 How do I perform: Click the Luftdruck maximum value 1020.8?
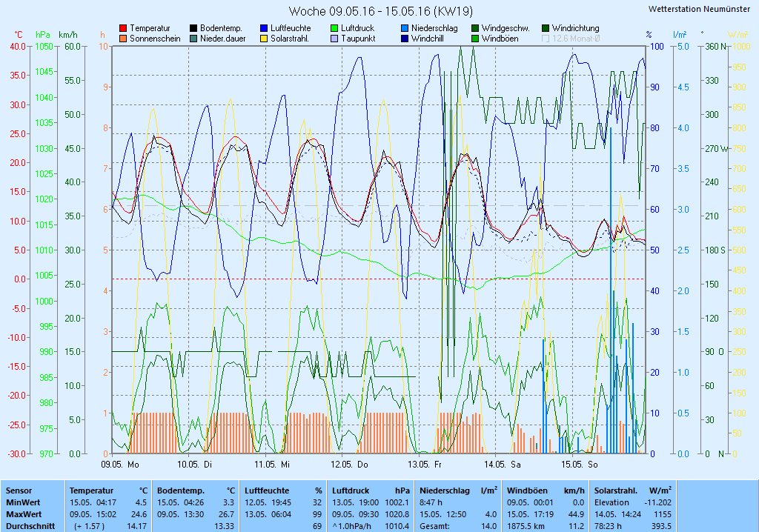[397, 514]
